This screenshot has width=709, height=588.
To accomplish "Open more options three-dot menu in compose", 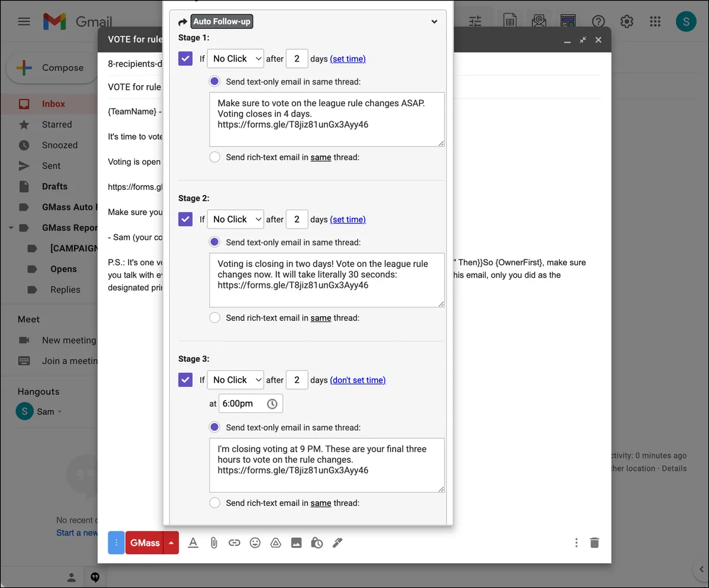I will tap(576, 542).
